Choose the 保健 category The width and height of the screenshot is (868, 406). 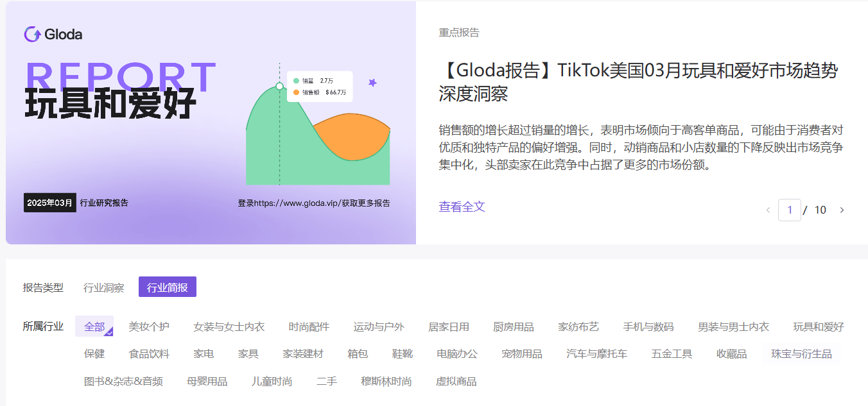[94, 353]
